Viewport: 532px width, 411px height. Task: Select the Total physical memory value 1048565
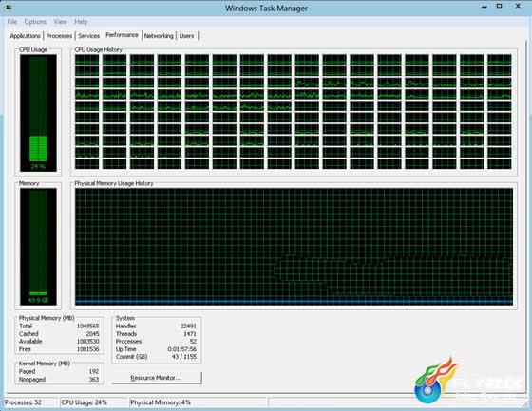87,326
